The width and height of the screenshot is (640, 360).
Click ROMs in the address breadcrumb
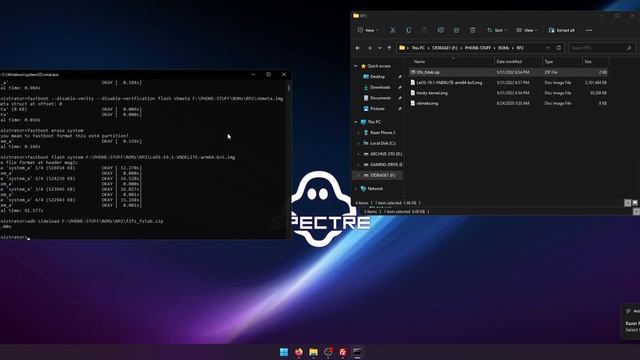(503, 48)
